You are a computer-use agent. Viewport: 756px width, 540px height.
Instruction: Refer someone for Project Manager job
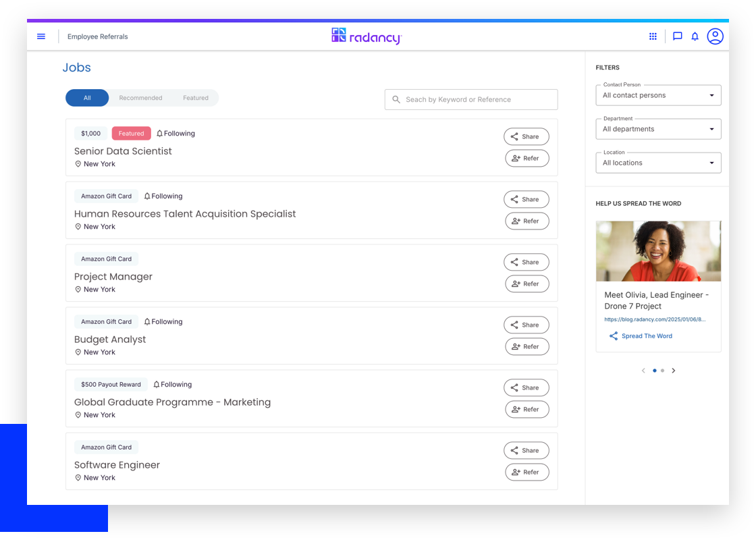526,284
